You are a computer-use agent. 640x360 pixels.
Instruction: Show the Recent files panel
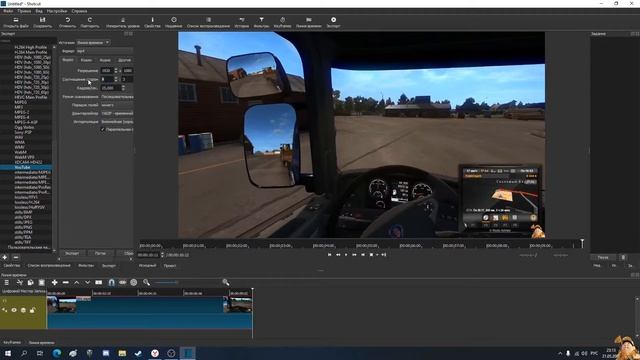click(173, 22)
